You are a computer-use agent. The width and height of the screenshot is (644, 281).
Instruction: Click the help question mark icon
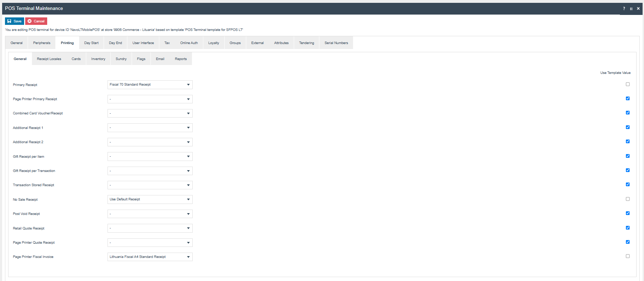tap(624, 9)
